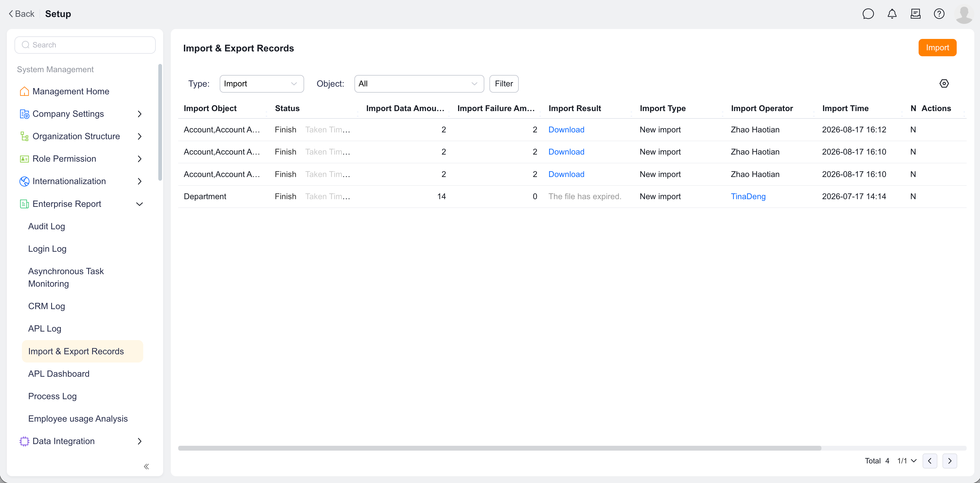
Task: Open Asynchronous Task Monitoring item
Action: (x=66, y=277)
